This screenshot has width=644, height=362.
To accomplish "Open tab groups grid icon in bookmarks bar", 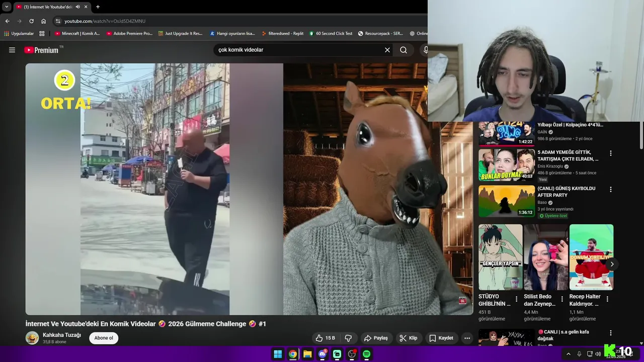I will tap(42, 34).
